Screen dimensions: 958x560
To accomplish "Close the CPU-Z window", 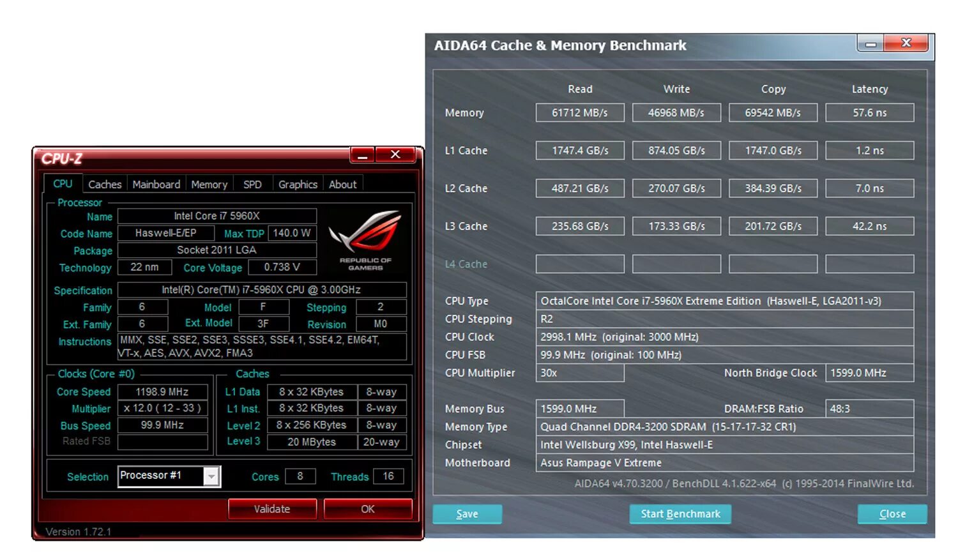I will [395, 155].
